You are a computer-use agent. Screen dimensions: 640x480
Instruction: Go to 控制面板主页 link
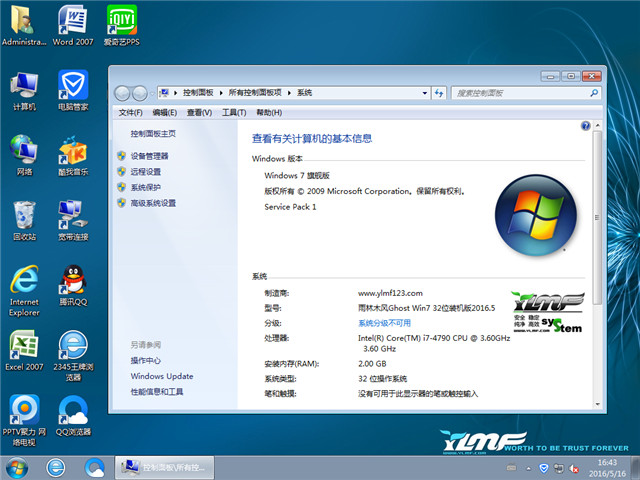(153, 134)
